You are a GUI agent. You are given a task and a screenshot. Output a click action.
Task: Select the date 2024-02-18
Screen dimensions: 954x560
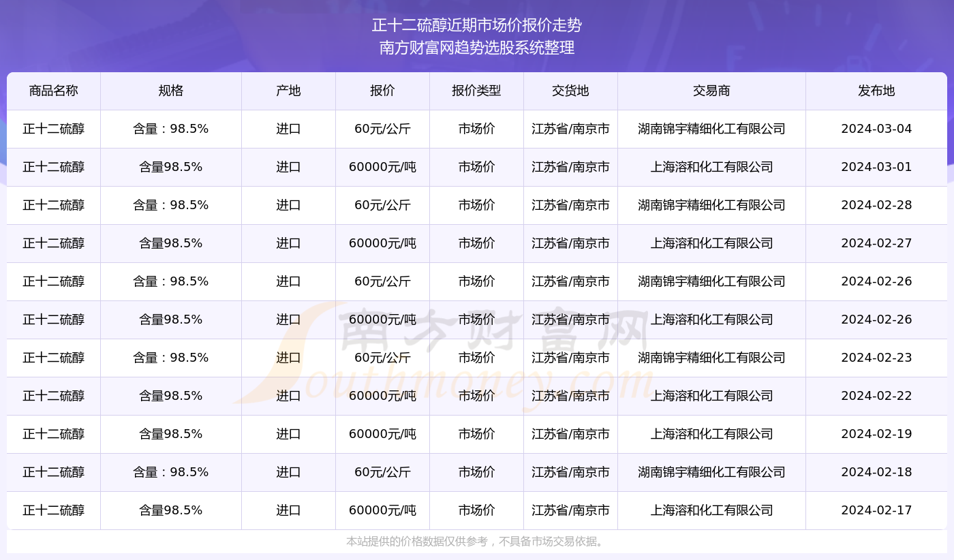tap(876, 472)
